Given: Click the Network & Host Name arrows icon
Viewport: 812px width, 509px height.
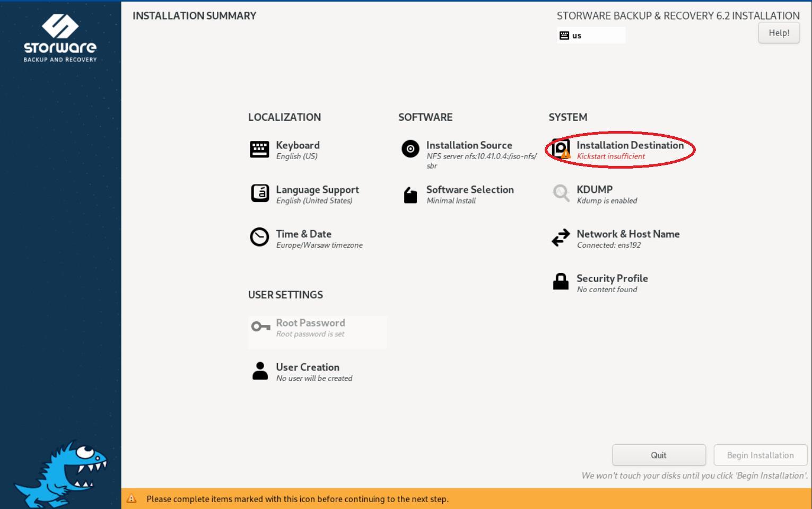Looking at the screenshot, I should 561,238.
